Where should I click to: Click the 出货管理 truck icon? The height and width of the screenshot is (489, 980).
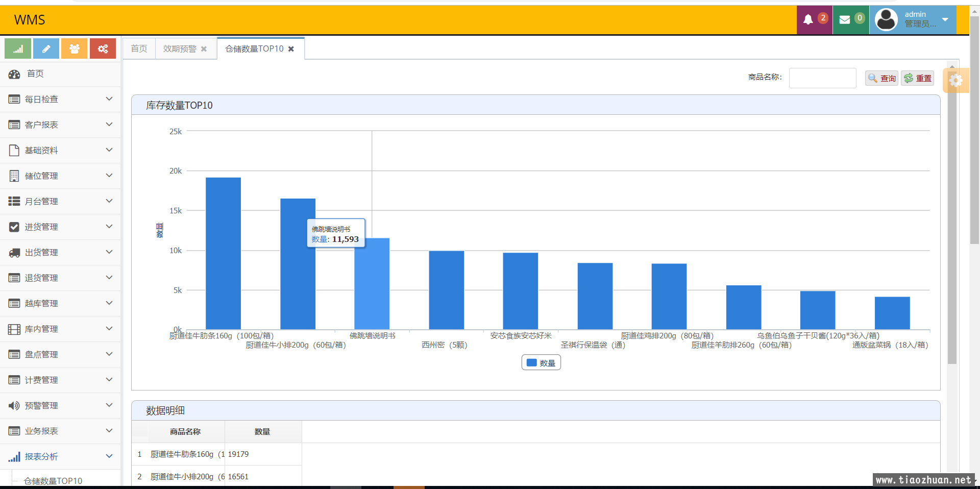tap(14, 253)
